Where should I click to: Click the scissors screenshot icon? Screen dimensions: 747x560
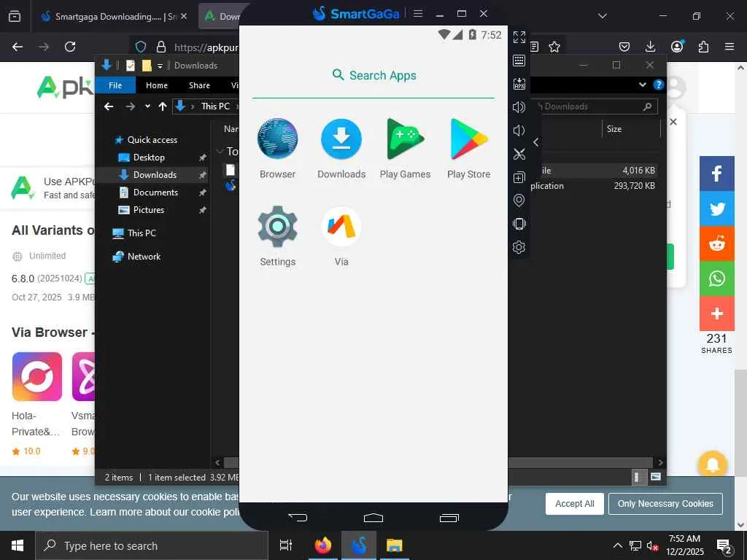pos(519,154)
